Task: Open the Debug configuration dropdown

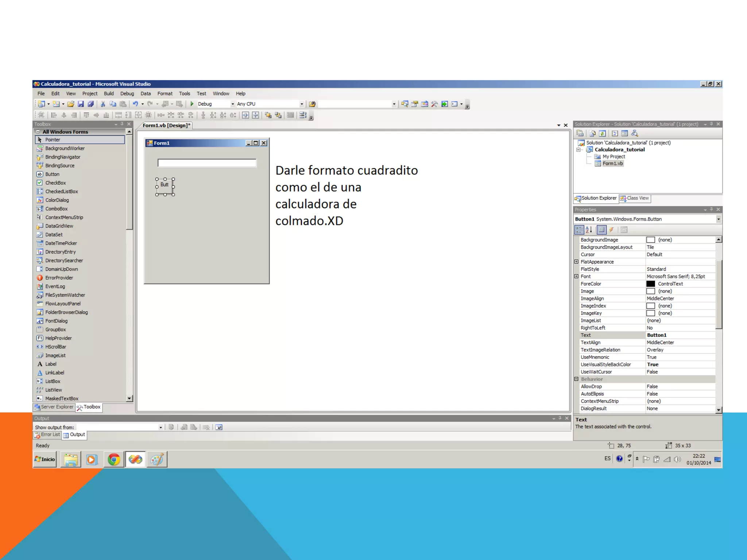Action: point(232,104)
